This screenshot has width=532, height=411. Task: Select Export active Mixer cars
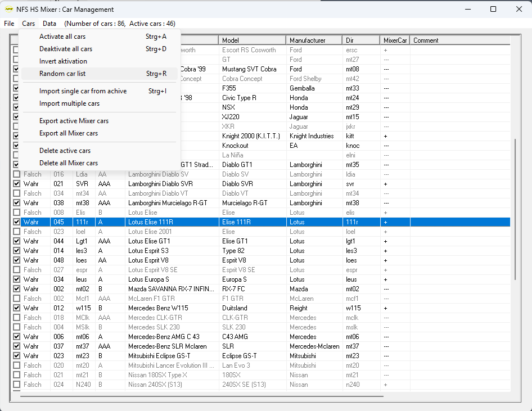100,121
